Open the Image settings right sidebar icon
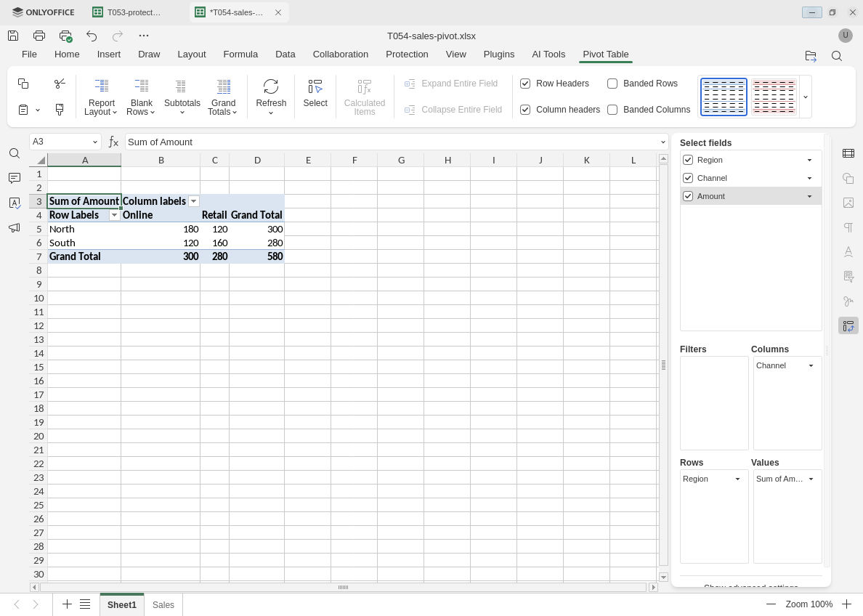The image size is (863, 616). (x=848, y=203)
